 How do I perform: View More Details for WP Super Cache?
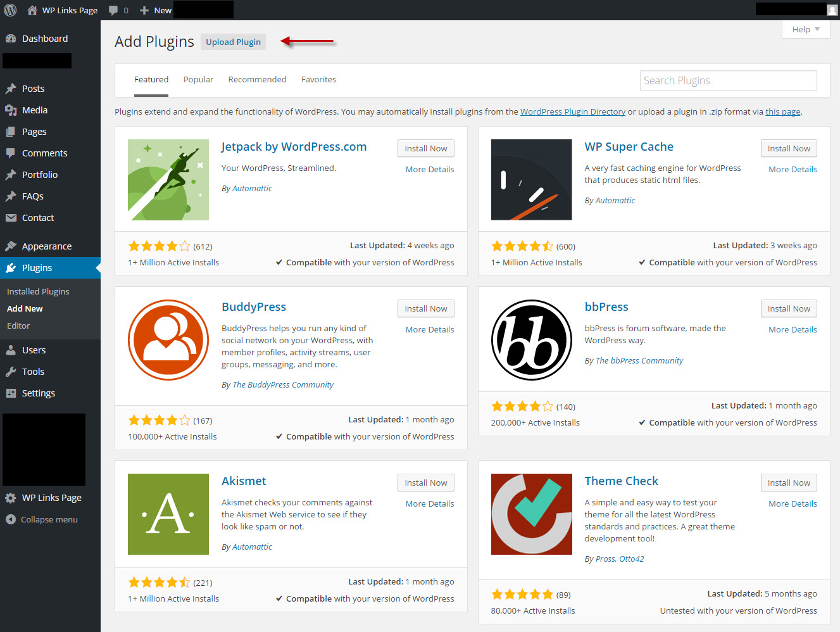pos(793,169)
